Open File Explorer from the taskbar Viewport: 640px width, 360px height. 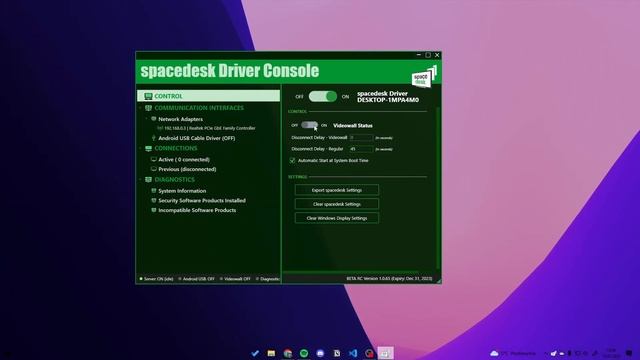coord(271,353)
